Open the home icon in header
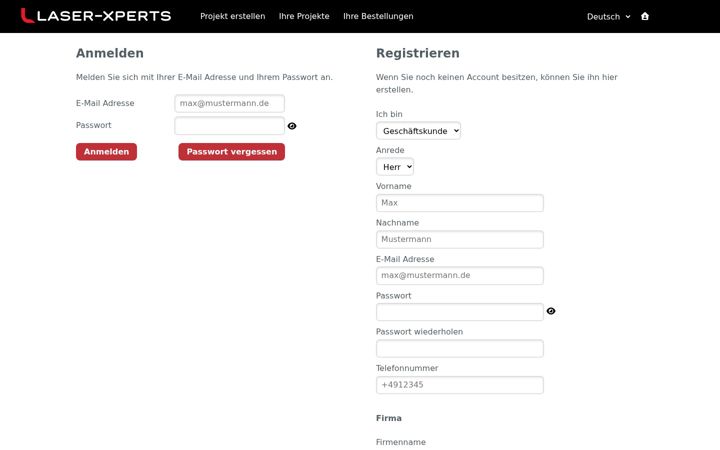The height and width of the screenshot is (450, 720). [x=645, y=17]
